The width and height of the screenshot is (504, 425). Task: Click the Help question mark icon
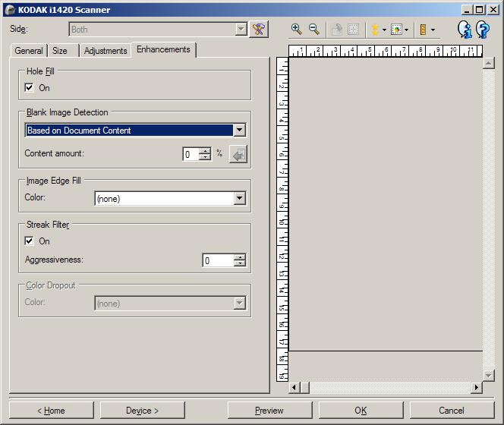click(483, 30)
